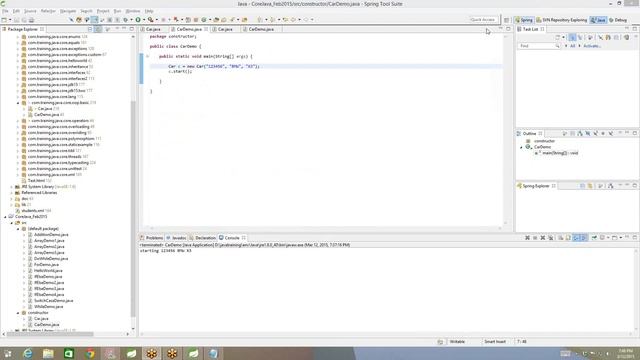Open the Refactor menu
The image size is (640, 360).
pos(48,11)
